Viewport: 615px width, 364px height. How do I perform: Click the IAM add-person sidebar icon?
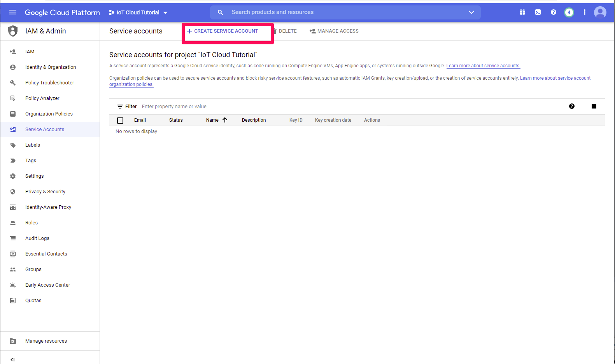13,52
